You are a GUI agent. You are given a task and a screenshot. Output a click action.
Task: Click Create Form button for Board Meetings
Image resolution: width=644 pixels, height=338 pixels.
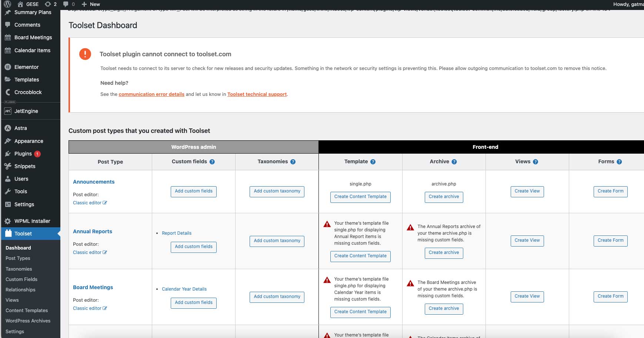coord(610,297)
